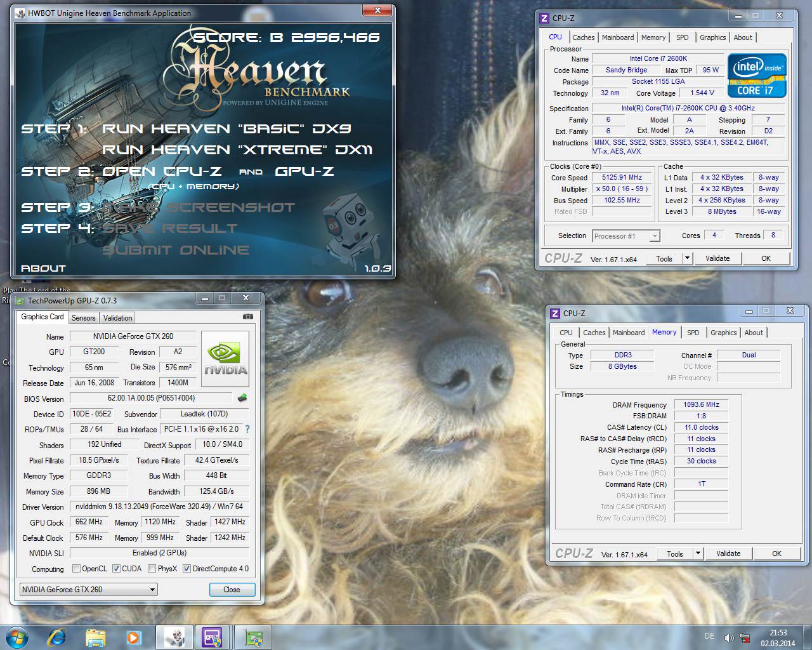Click the volume speaker tray icon
The image size is (812, 650).
[729, 637]
